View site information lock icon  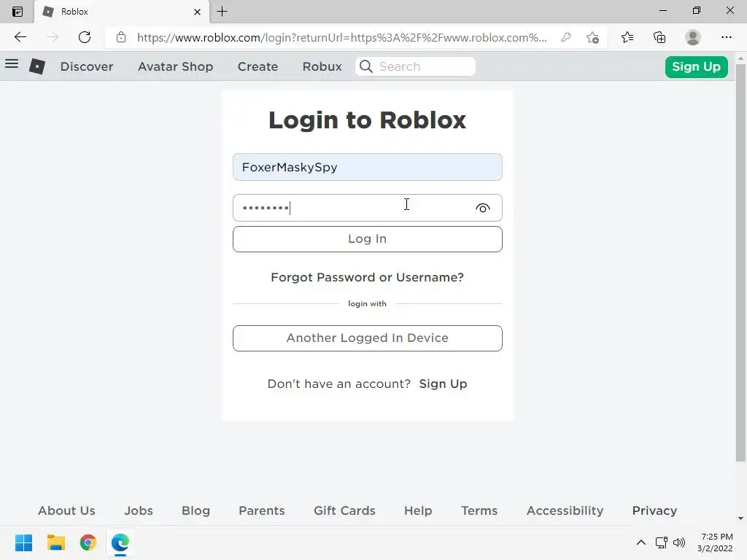[x=121, y=37]
